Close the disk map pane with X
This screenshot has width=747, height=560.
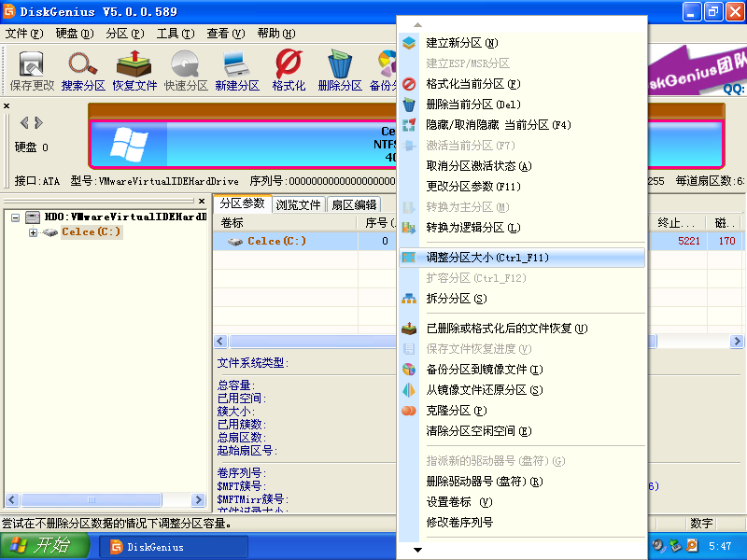coord(7,105)
